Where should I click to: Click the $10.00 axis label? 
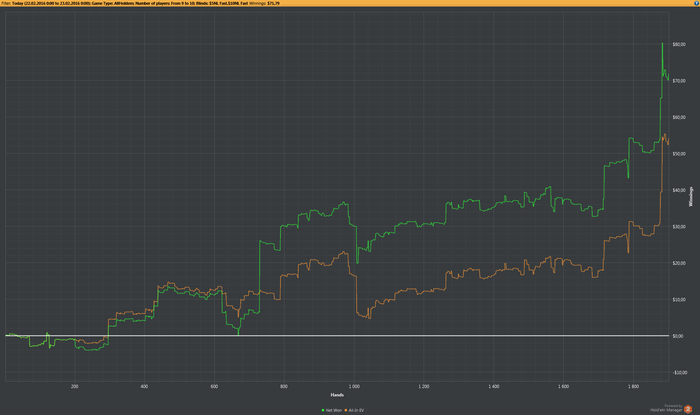tap(679, 299)
